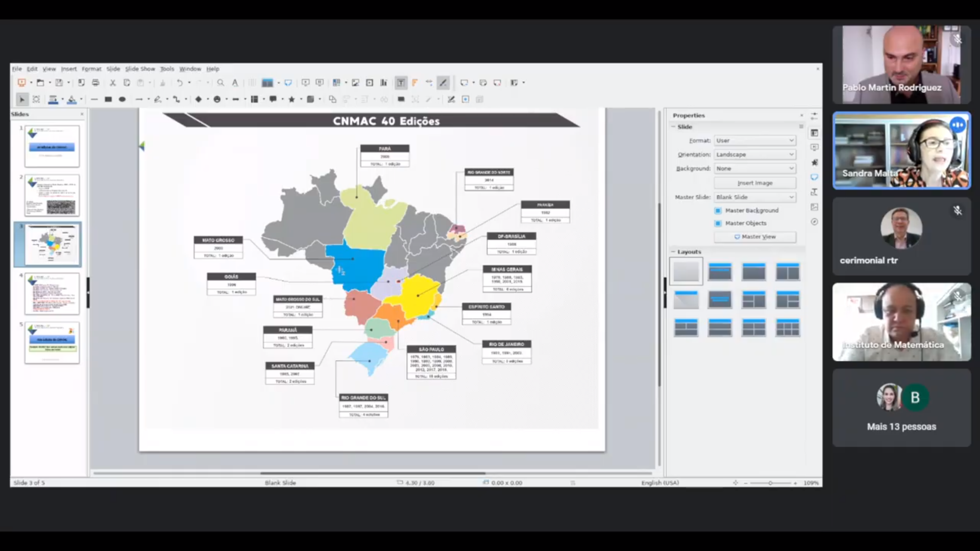Click the Cut scissors icon
Screen dimensions: 980x551
coord(113,83)
